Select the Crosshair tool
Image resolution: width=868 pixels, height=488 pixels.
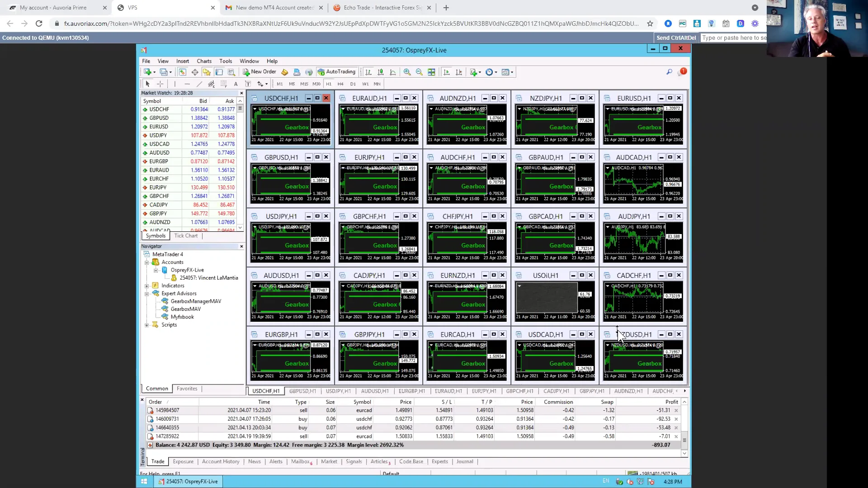pos(160,84)
